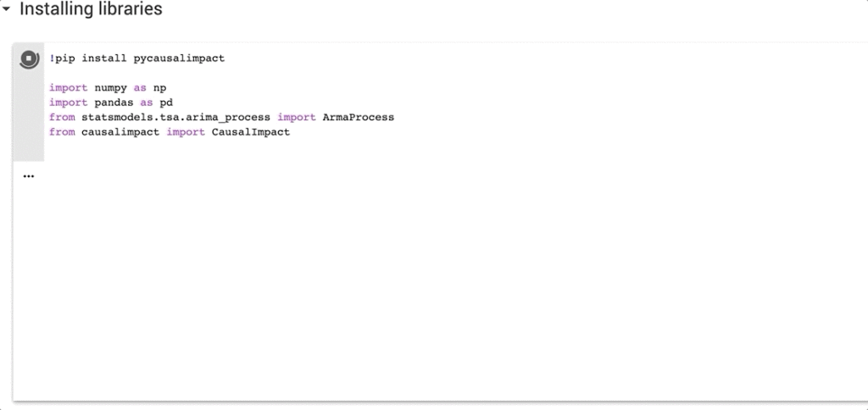
Task: Open the cell output ellipsis
Action: point(29,176)
